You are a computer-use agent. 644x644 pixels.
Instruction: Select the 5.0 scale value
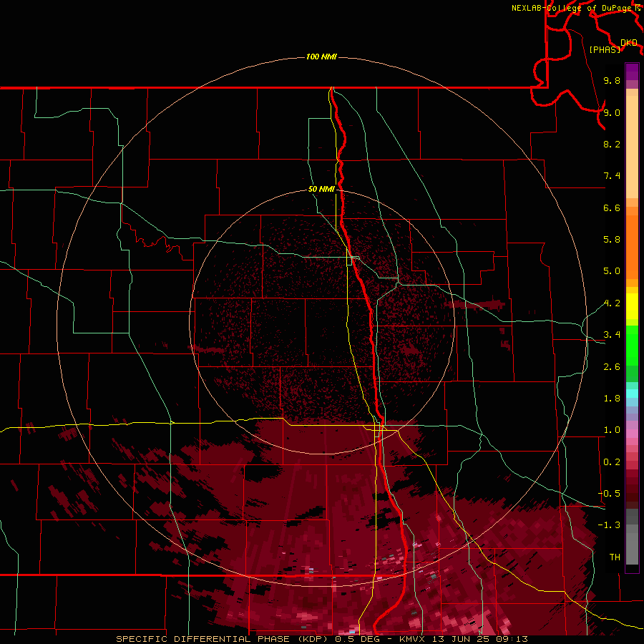(612, 271)
